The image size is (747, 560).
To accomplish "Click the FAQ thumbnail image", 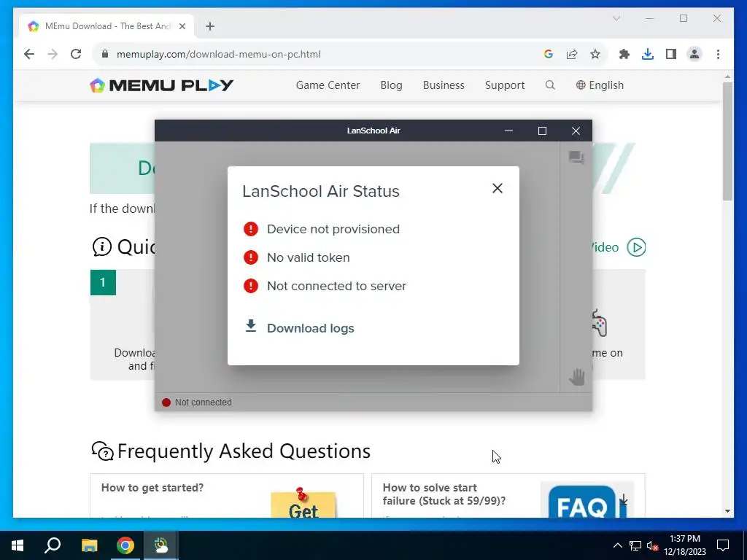I will [587, 499].
